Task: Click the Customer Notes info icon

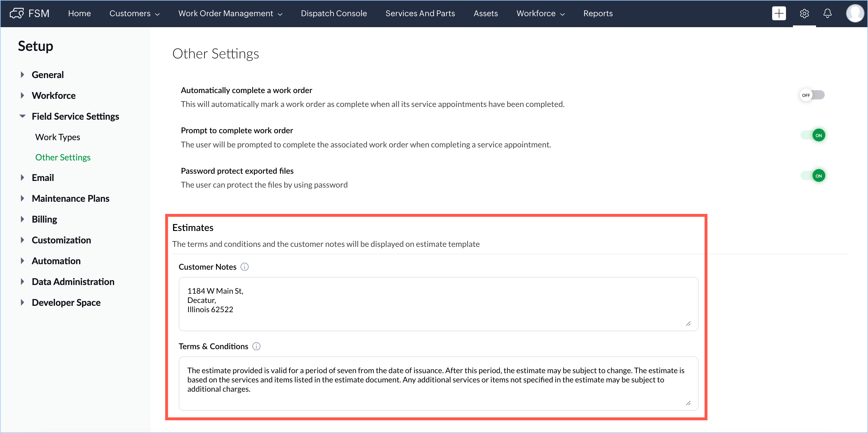Action: (x=244, y=267)
